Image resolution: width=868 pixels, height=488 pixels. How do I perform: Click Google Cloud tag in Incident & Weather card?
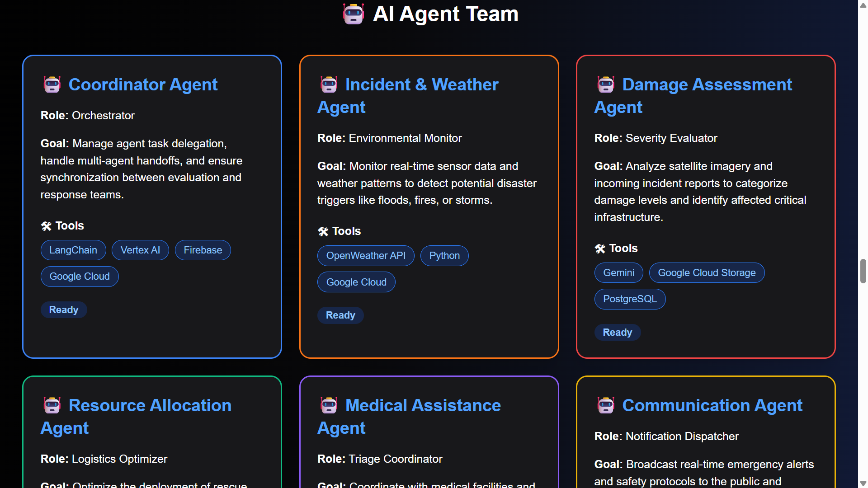click(356, 282)
